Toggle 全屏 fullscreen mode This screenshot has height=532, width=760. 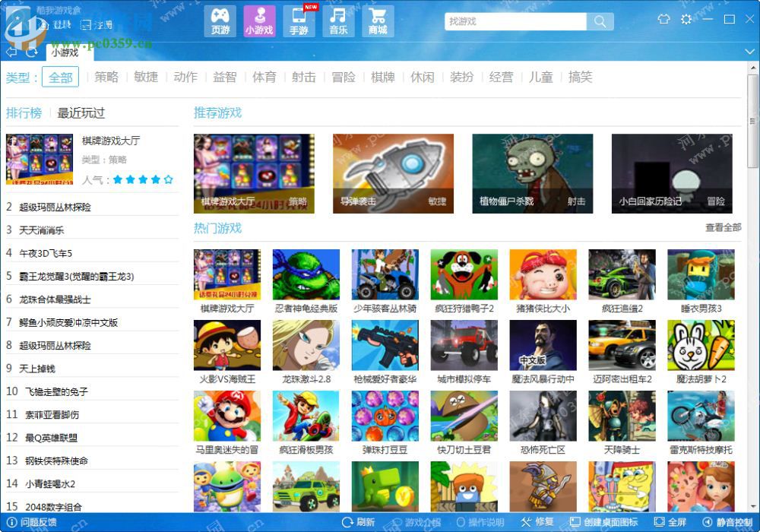670,522
